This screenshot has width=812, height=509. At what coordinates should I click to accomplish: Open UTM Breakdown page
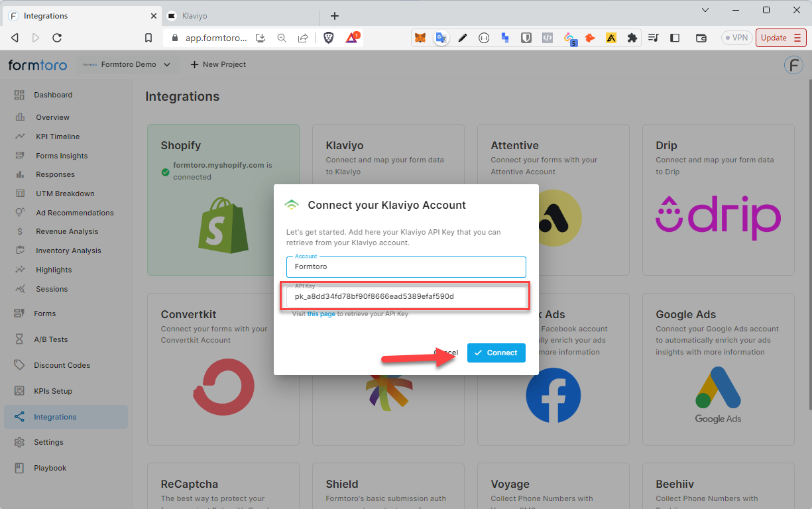65,194
